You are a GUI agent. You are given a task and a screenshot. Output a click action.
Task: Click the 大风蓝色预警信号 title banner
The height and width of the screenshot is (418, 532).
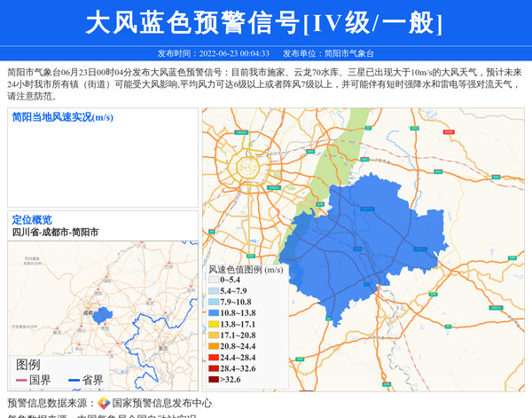pos(265,22)
